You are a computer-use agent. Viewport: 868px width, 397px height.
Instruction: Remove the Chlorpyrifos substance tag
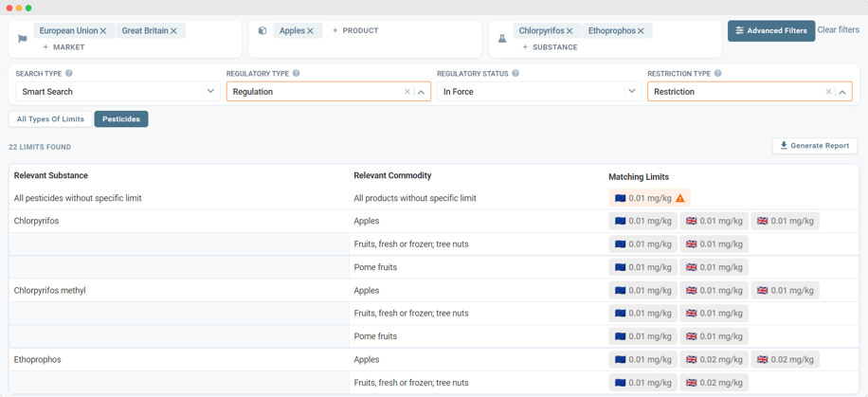tap(570, 31)
